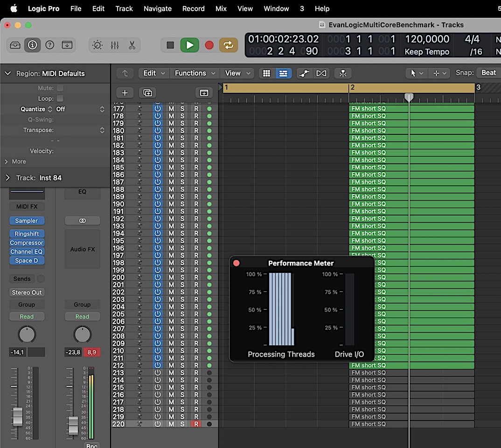Open the Edit dropdown in tracks area
The height and width of the screenshot is (448, 501).
(153, 73)
